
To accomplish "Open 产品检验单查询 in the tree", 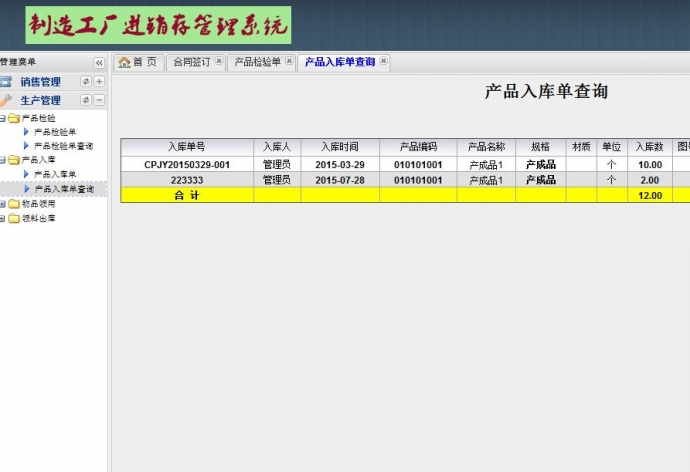I will point(63,146).
